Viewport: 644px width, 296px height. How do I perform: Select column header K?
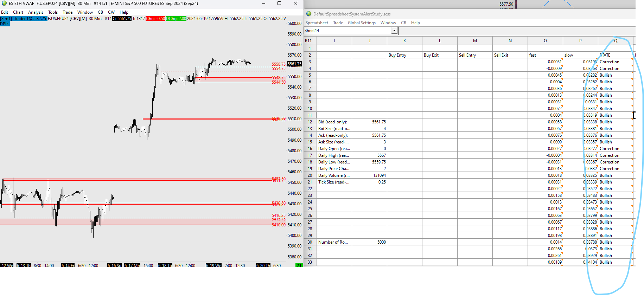(404, 41)
